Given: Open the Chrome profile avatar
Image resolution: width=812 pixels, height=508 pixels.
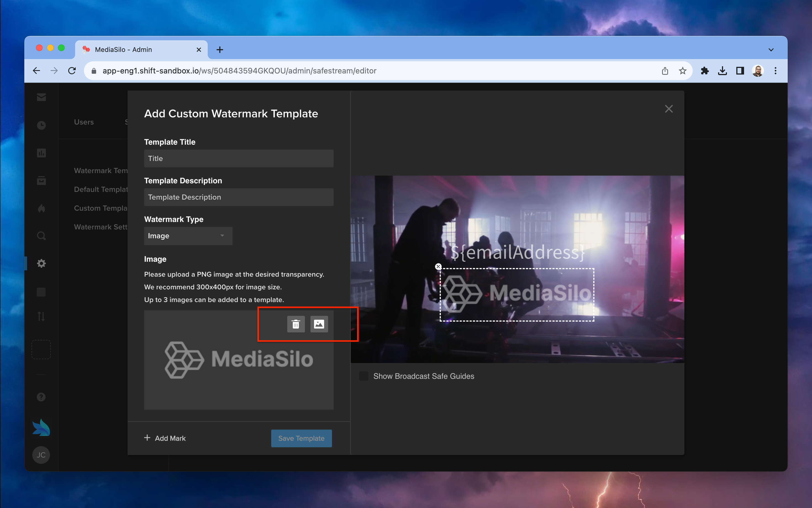Looking at the screenshot, I should pyautogui.click(x=758, y=71).
